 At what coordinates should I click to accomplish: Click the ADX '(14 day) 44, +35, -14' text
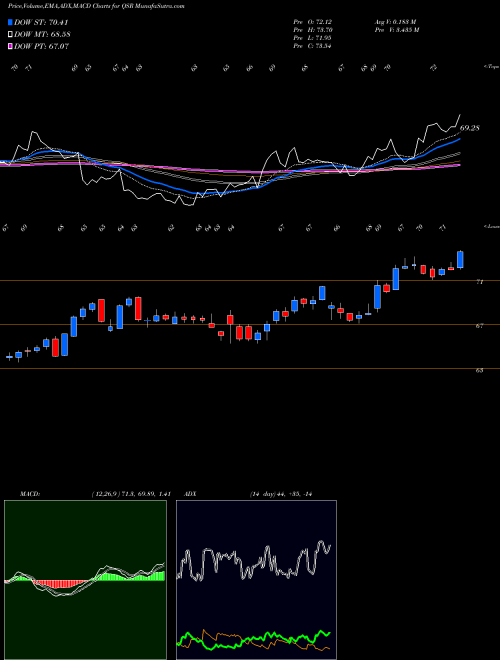[280, 494]
